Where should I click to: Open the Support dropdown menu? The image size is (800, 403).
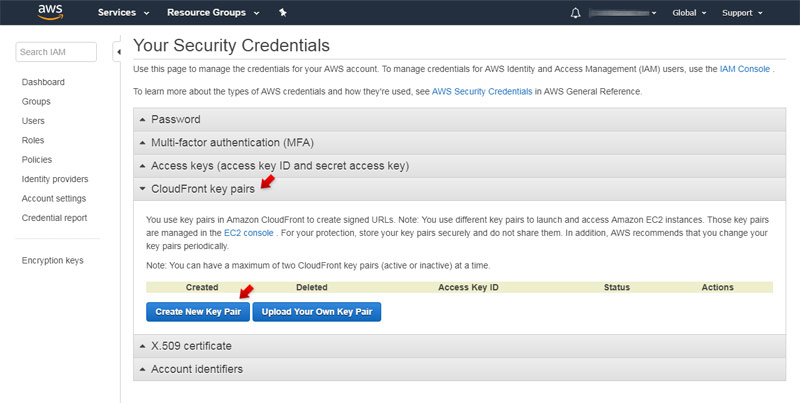[742, 13]
